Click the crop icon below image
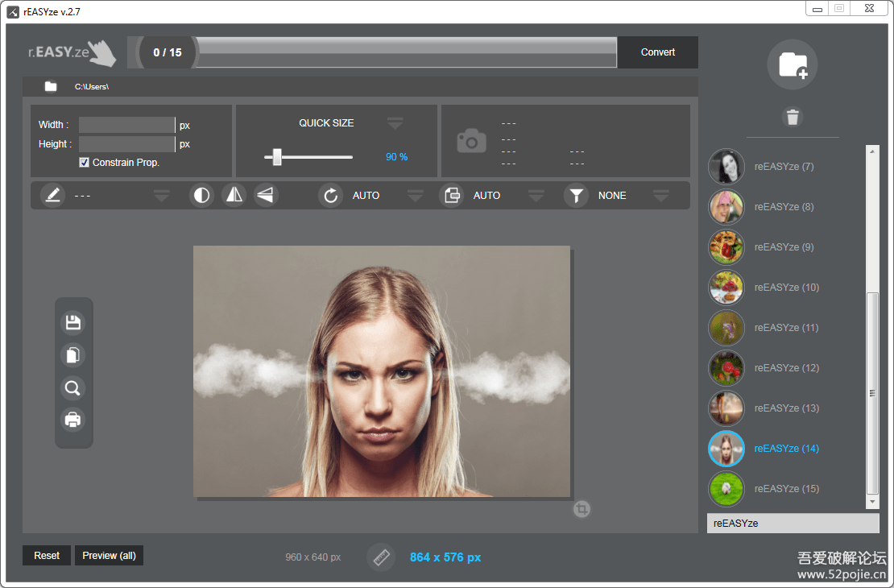The height and width of the screenshot is (588, 894). (582, 509)
